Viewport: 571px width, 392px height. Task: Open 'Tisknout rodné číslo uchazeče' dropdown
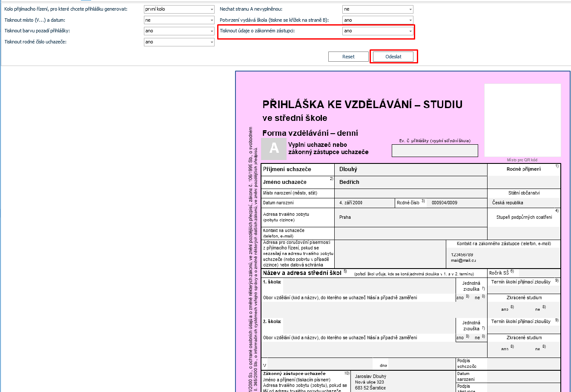pos(179,42)
